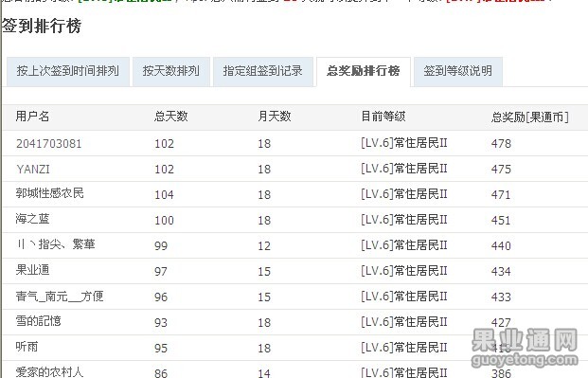Click username 刂丶指尖、繁華
The height and width of the screenshot is (378, 588).
tap(56, 244)
